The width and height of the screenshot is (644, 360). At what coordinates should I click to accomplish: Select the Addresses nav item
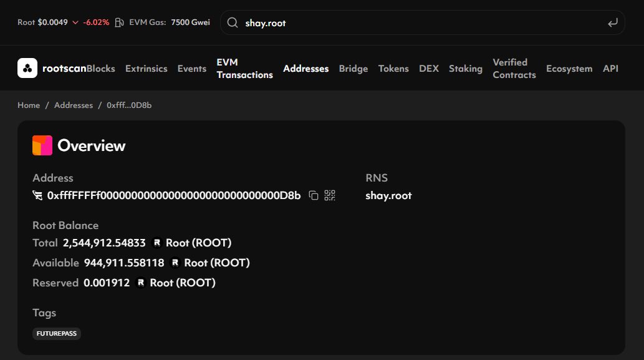[306, 69]
